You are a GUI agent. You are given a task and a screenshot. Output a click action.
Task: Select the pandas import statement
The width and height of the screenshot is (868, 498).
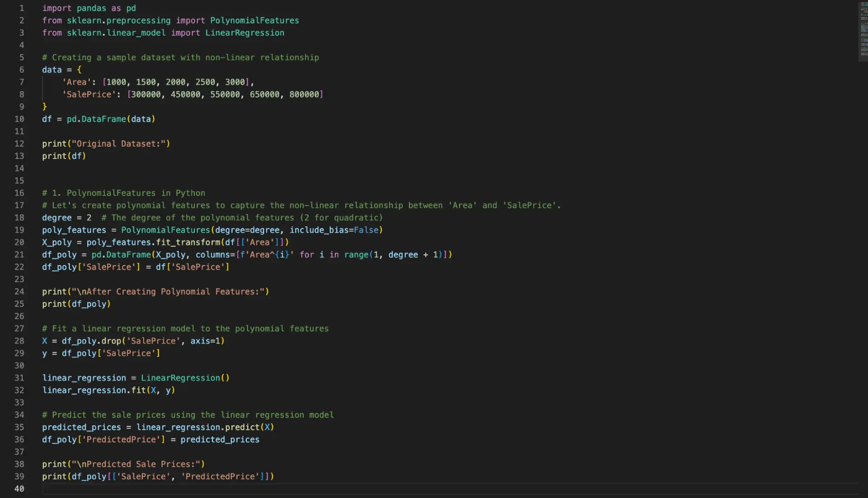[89, 8]
